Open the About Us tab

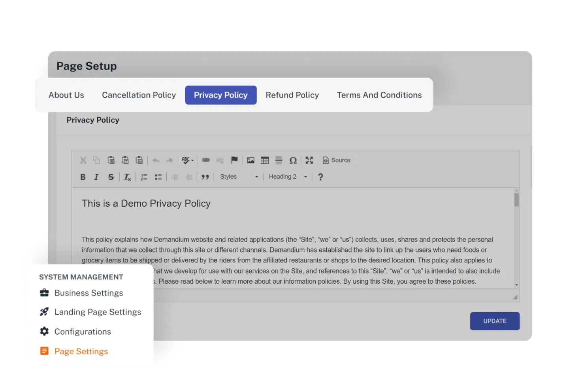pos(66,95)
